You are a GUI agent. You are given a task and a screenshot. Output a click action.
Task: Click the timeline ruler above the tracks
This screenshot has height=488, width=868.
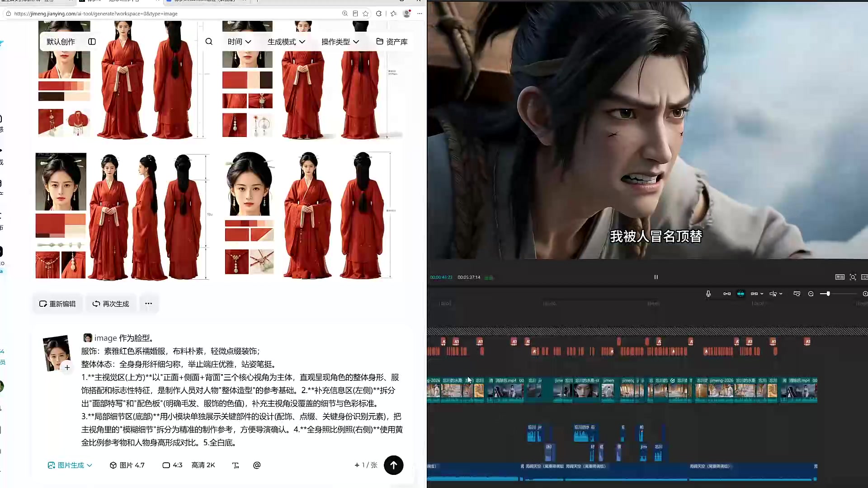click(647, 304)
